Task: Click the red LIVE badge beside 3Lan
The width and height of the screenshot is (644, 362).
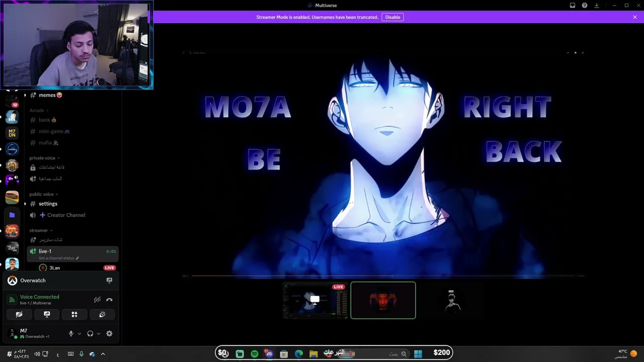Action: pos(109,268)
